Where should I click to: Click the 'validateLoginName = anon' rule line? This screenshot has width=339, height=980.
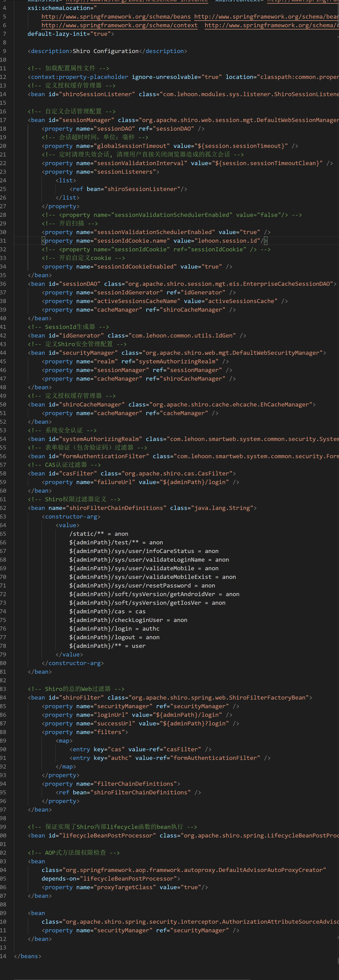pyautogui.click(x=149, y=560)
